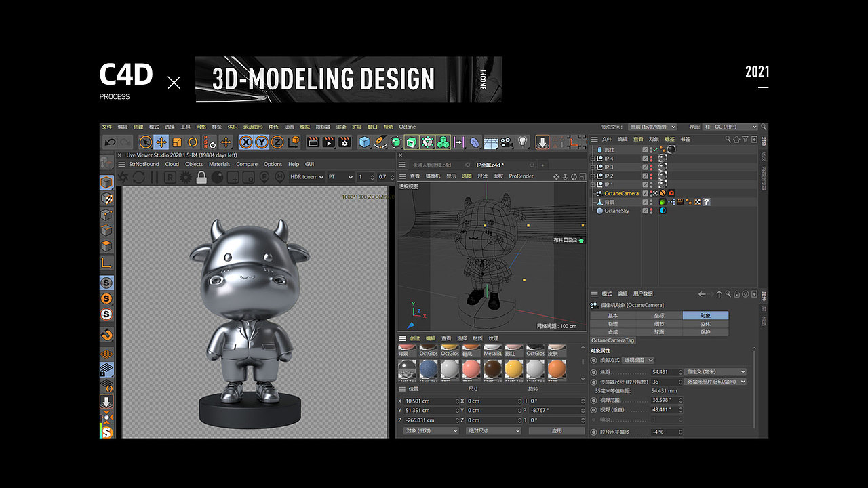Select the Live Selection arrow tool
The width and height of the screenshot is (868, 488).
(x=145, y=142)
